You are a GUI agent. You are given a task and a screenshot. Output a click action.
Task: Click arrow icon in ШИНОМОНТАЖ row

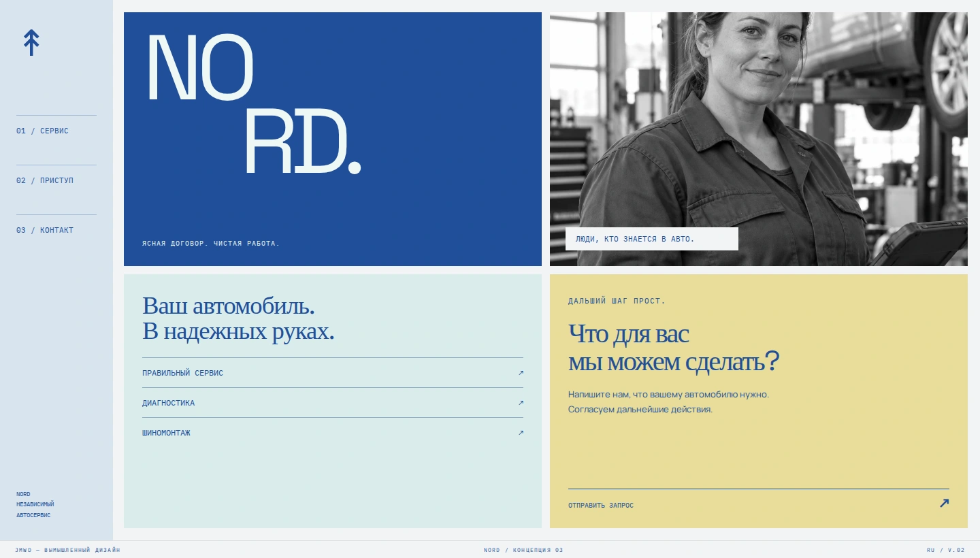pyautogui.click(x=521, y=433)
